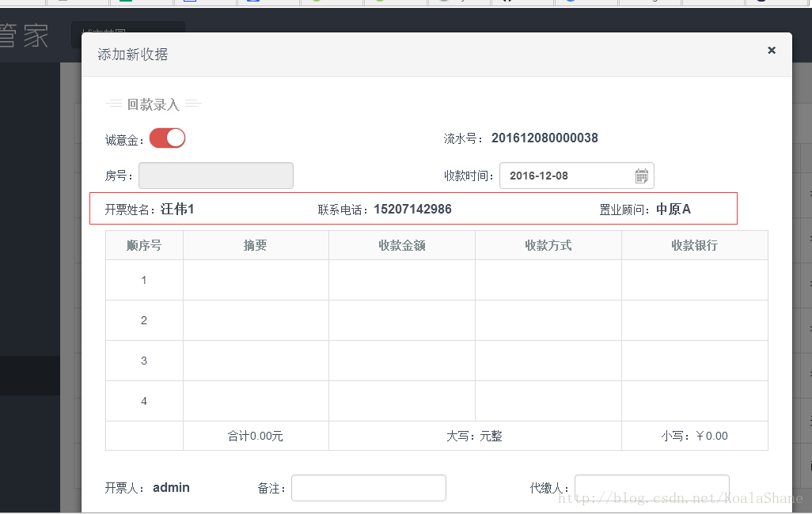
Task: Open the calendar picker icon
Action: 642,176
